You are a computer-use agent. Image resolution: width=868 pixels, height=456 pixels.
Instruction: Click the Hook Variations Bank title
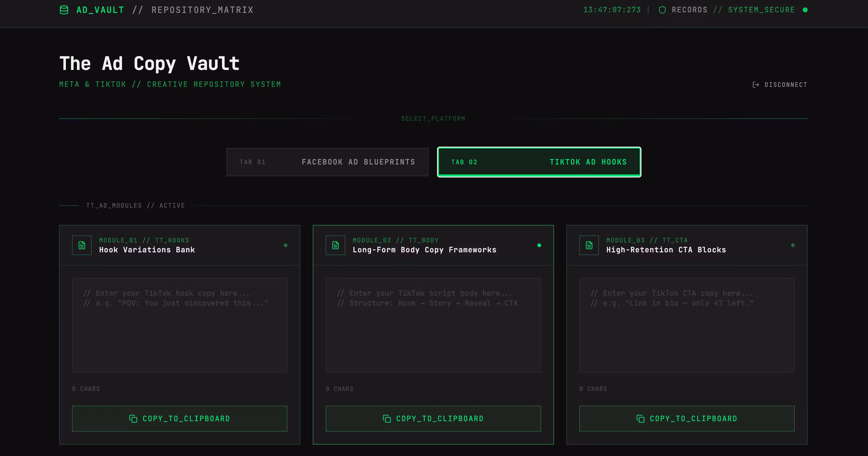pyautogui.click(x=147, y=250)
